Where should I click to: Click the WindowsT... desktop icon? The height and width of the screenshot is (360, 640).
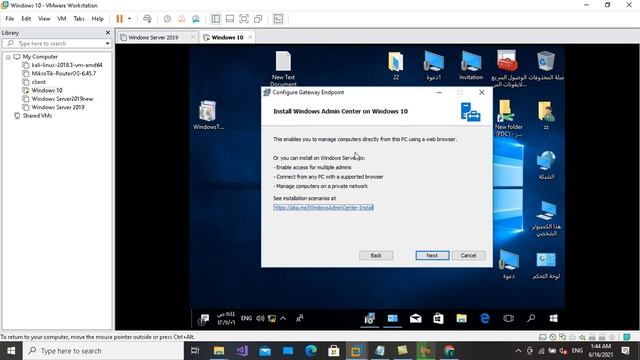tap(208, 115)
